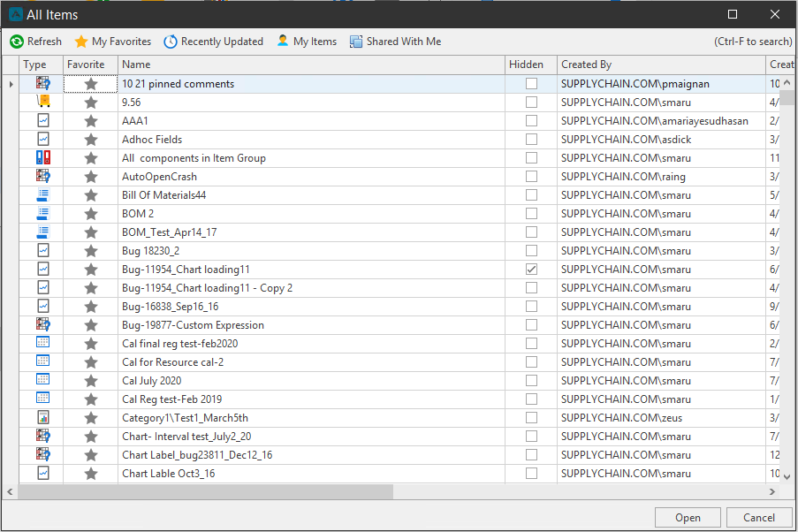Click the Open button
798x532 pixels.
click(x=688, y=518)
